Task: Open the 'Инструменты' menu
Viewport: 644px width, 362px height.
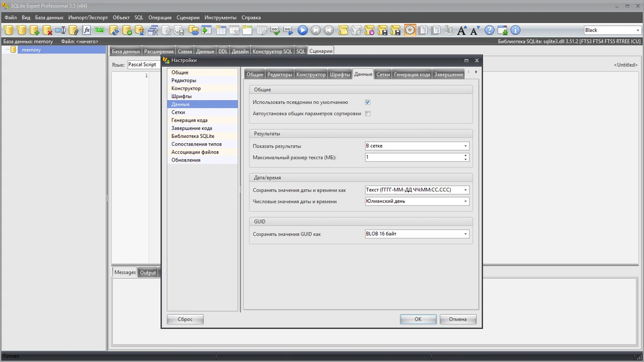Action: point(220,18)
